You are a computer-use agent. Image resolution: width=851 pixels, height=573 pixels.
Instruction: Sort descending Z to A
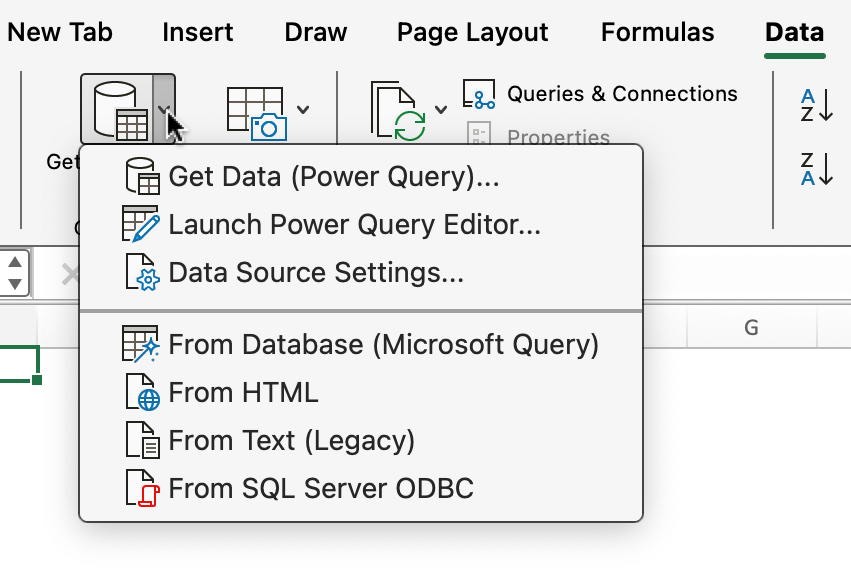(816, 168)
